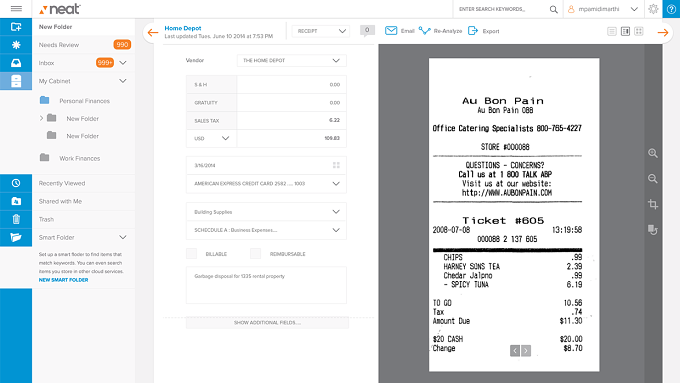Click the 990 Needs Review badge
This screenshot has height=383, width=680.
click(122, 45)
